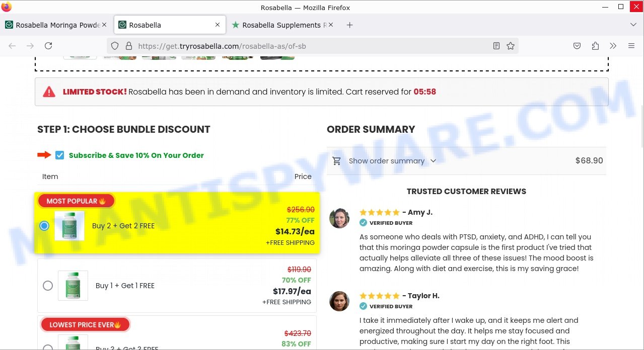Screen dimensions: 644x350
Task: Click the address bar URL
Action: click(x=222, y=46)
